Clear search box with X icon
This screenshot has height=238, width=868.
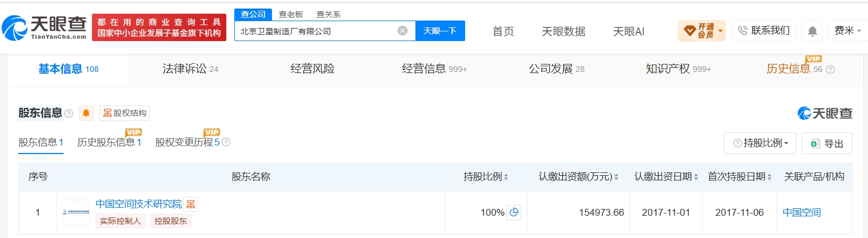point(402,31)
